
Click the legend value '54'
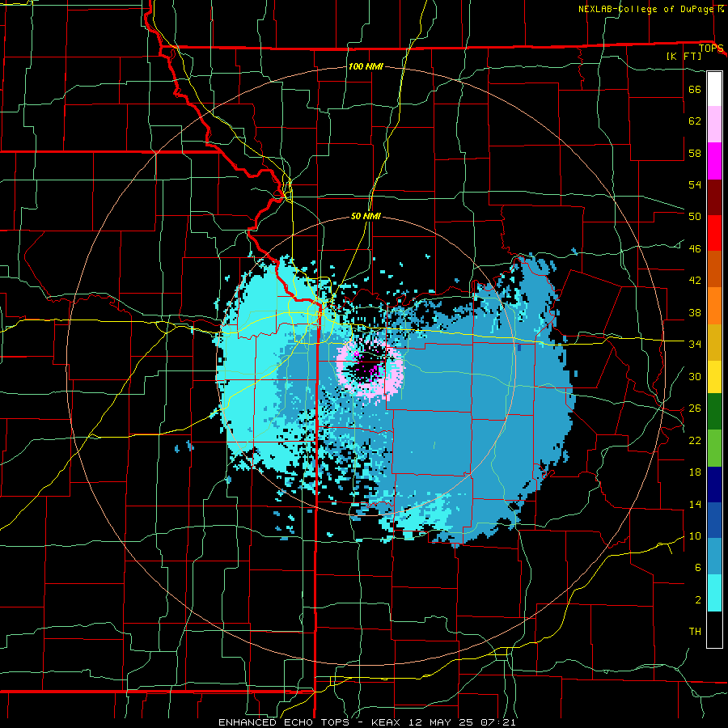tap(695, 184)
